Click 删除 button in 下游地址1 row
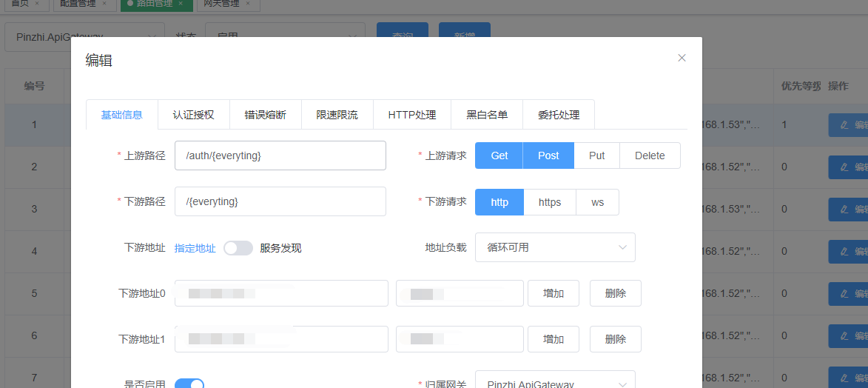868x388 pixels. tap(616, 339)
